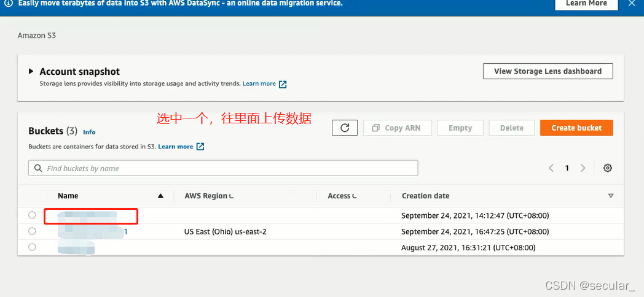Click the Amazon S3 breadcrumb
Screen dimensions: 644x297
tap(36, 36)
